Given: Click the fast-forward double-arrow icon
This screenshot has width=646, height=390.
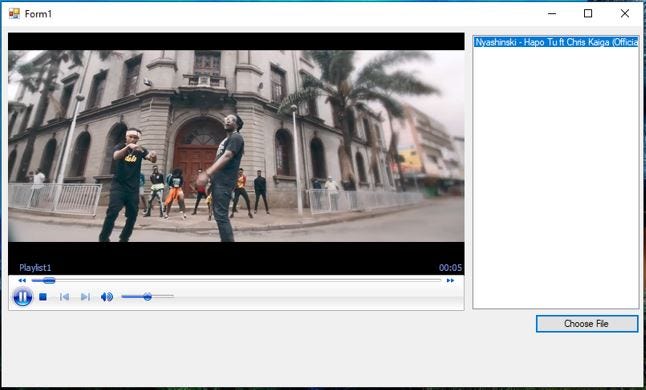Looking at the screenshot, I should (450, 280).
